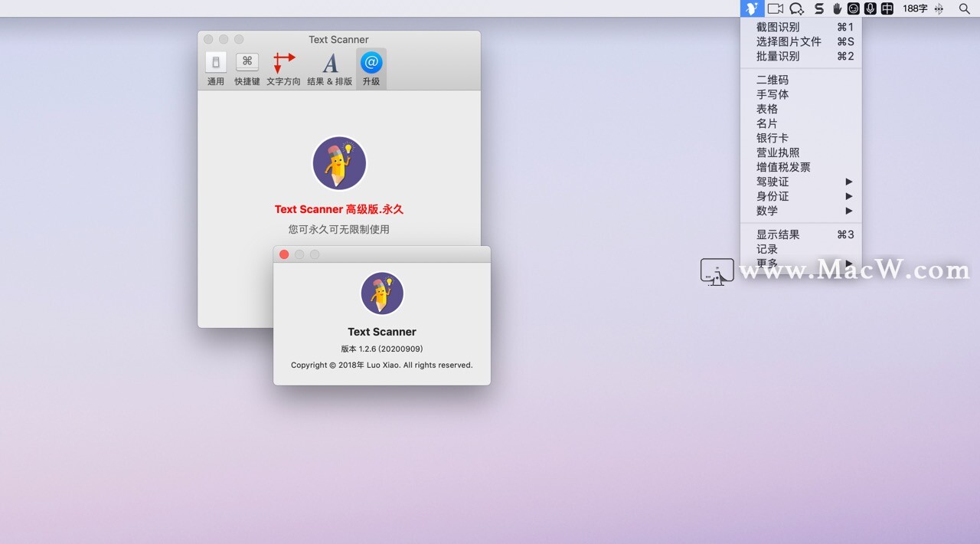Image resolution: width=980 pixels, height=544 pixels.
Task: Open the 通用 preferences pane
Action: 215,67
